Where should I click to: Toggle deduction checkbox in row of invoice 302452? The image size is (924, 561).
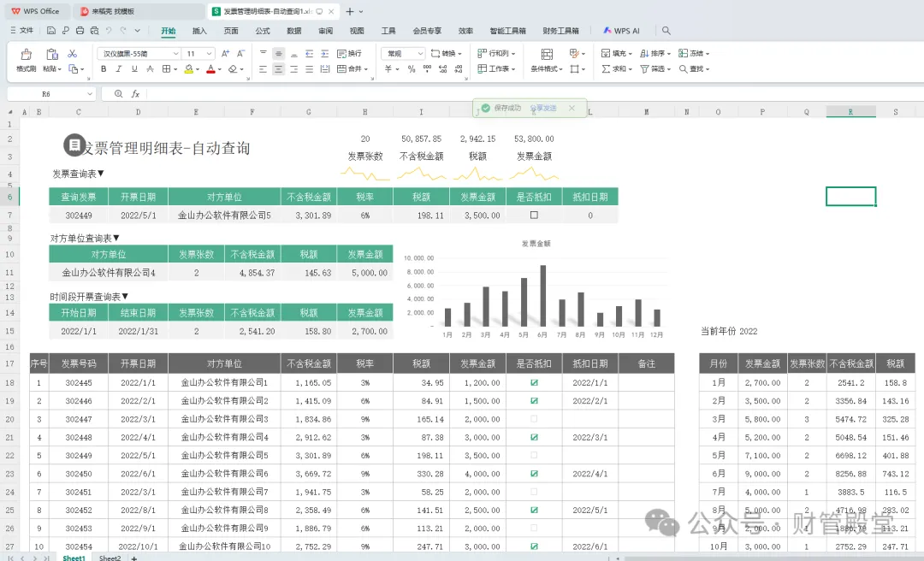[534, 510]
